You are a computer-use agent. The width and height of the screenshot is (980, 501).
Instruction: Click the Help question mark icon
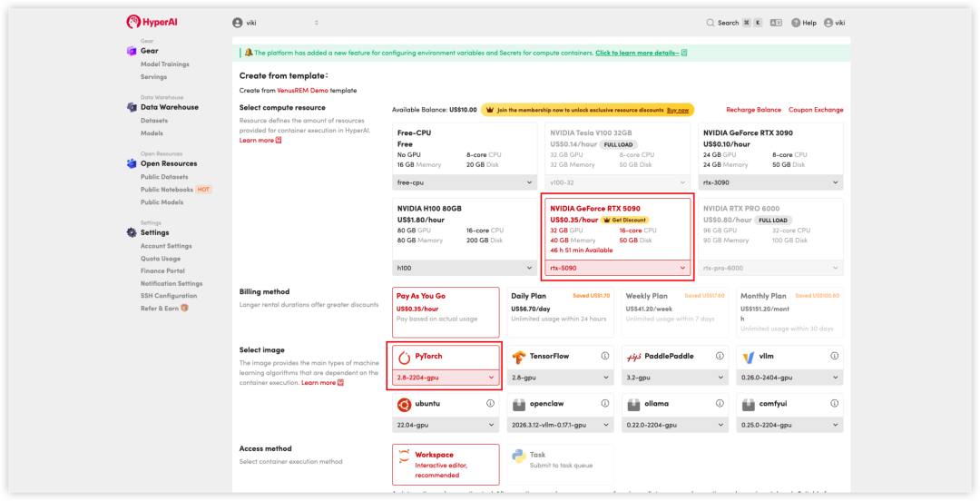(796, 23)
